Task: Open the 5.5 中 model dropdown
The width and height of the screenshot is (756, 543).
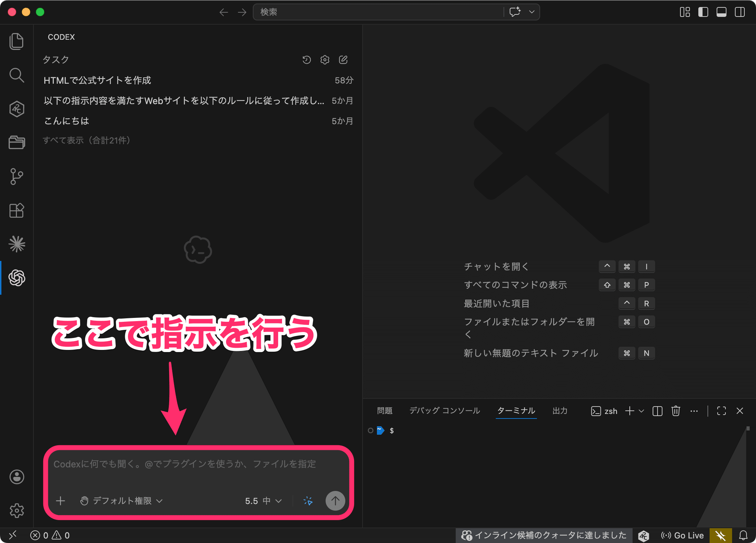Action: pos(263,501)
